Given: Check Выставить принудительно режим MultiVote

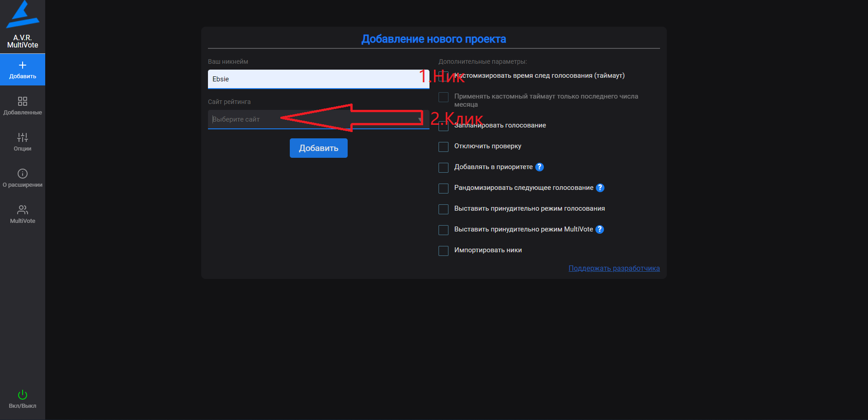Looking at the screenshot, I should (443, 230).
